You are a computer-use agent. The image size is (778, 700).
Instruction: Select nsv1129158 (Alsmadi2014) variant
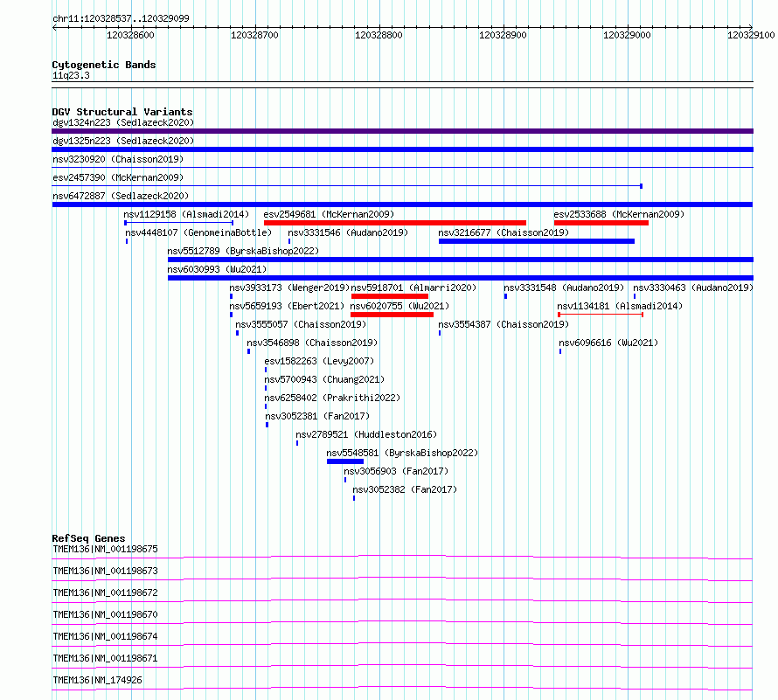tap(186, 214)
